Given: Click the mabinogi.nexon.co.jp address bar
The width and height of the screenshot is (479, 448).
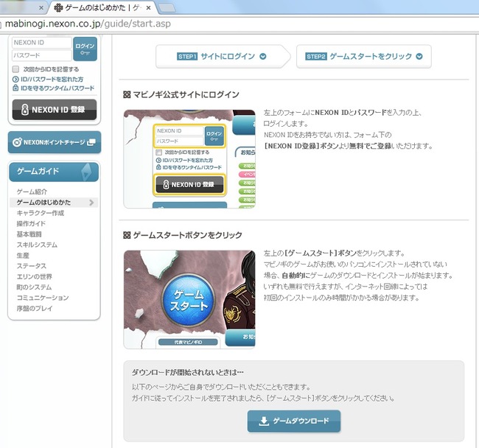Looking at the screenshot, I should [239, 24].
